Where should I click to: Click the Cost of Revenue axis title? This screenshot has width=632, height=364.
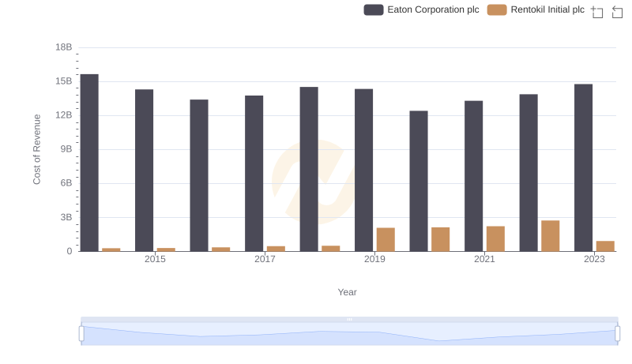tap(36, 149)
